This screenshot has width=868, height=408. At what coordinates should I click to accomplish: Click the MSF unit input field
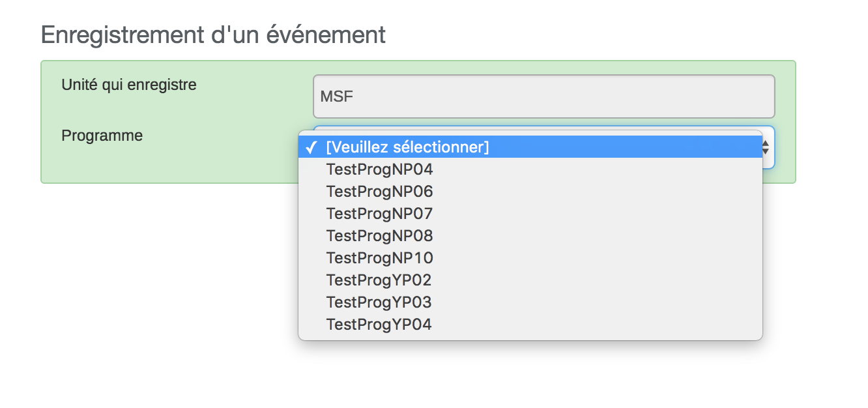(x=543, y=96)
